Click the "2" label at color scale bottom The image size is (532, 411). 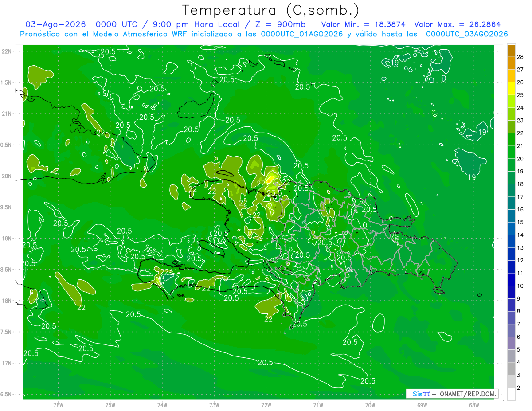coord(519,388)
